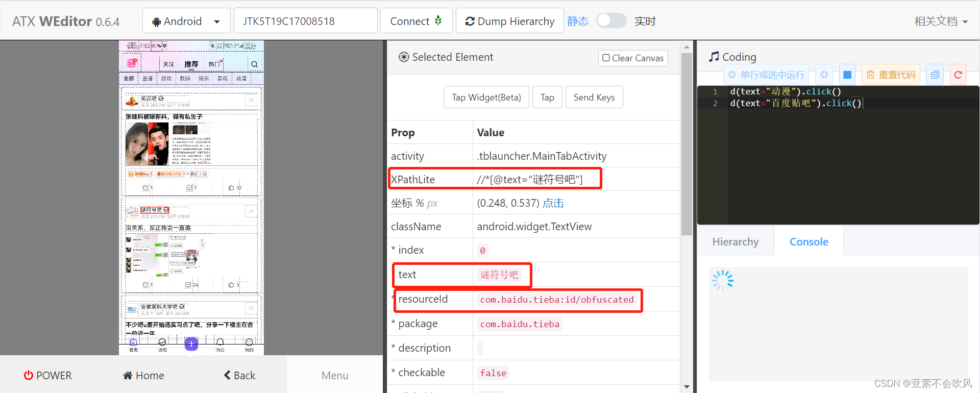The width and height of the screenshot is (980, 393).
Task: Click the 安徽医科大学吧 forum avatar
Action: tap(132, 309)
